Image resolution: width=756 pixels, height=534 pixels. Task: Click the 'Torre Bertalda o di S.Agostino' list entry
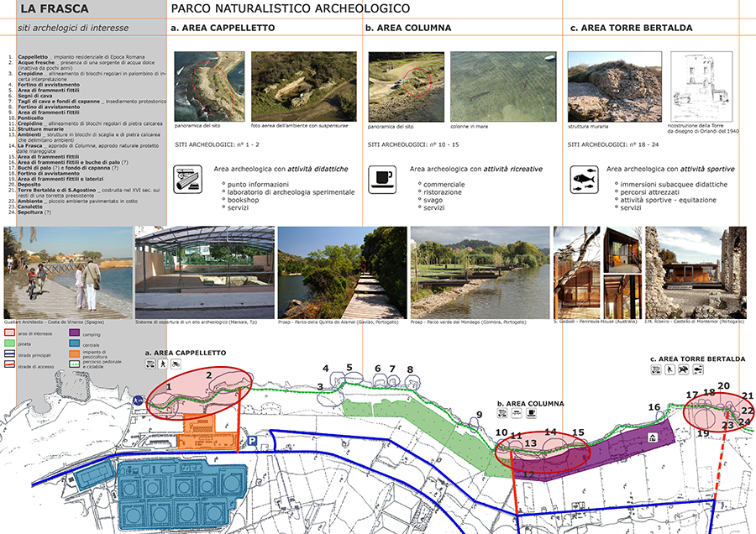tap(57, 191)
